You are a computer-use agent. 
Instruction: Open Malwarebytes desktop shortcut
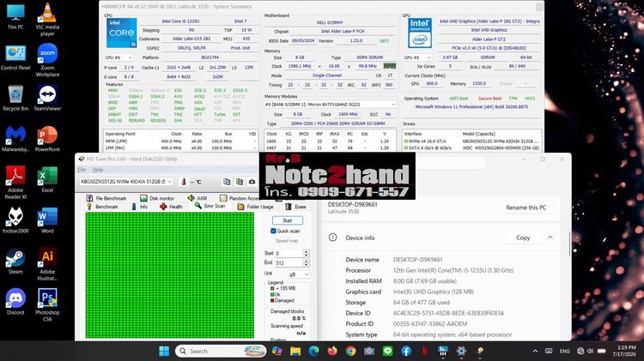[x=15, y=139]
